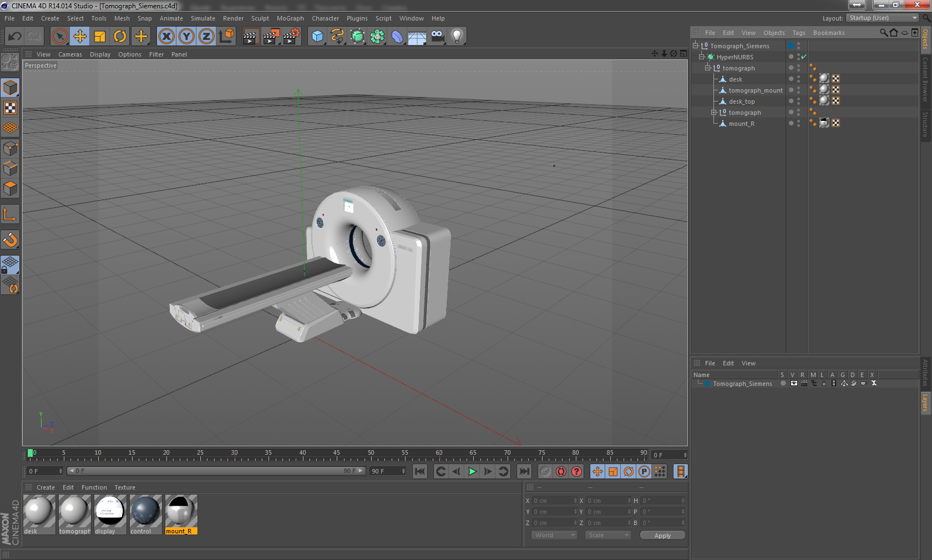The width and height of the screenshot is (932, 560).
Task: Toggle Solo for Tomograph_Siemens layer
Action: point(783,383)
